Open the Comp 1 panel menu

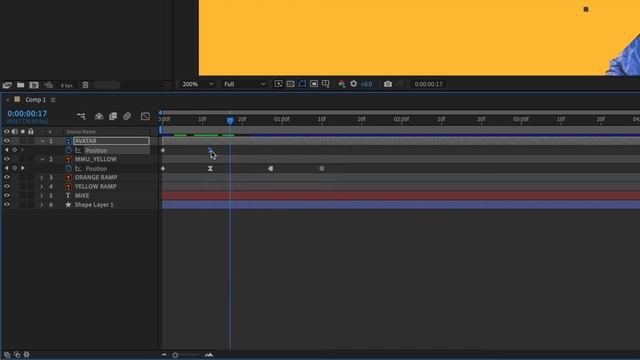pos(53,100)
